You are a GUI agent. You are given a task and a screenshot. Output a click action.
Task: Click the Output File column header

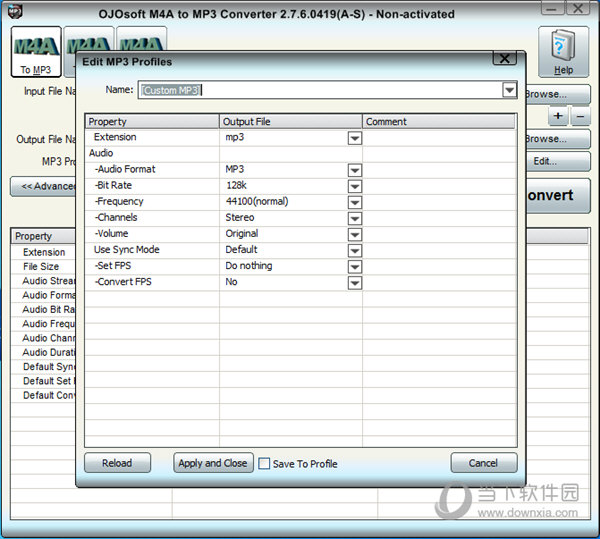pos(291,122)
